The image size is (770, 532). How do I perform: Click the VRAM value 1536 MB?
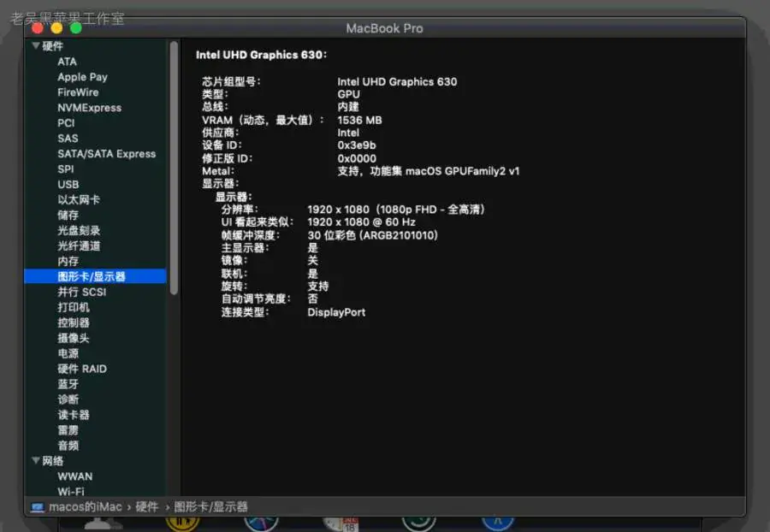359,121
